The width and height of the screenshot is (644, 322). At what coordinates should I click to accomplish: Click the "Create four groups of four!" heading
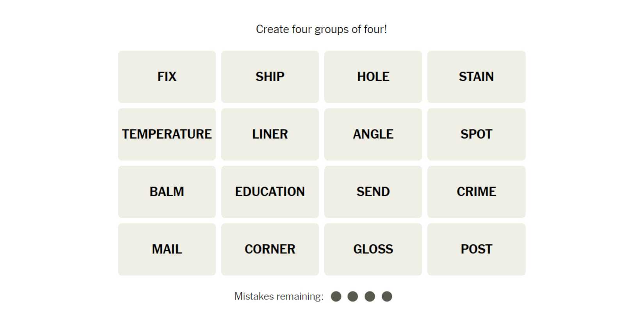[x=321, y=29]
